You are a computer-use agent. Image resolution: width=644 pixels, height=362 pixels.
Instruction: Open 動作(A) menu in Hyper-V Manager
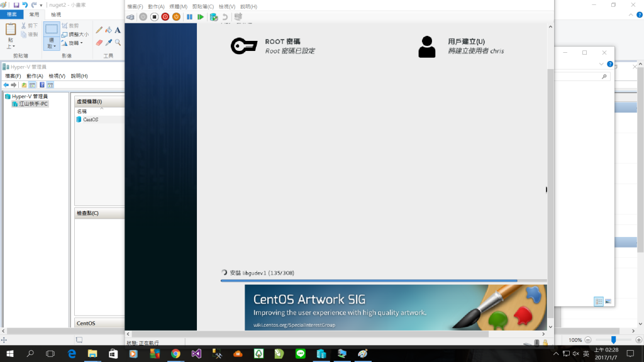click(35, 76)
